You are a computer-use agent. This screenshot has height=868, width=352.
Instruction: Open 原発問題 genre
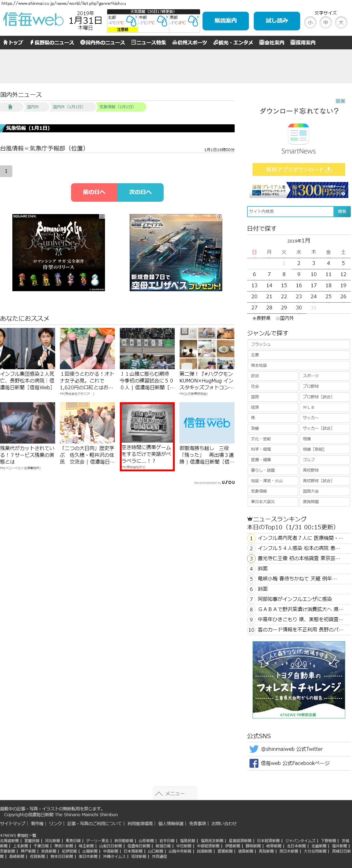(325, 502)
